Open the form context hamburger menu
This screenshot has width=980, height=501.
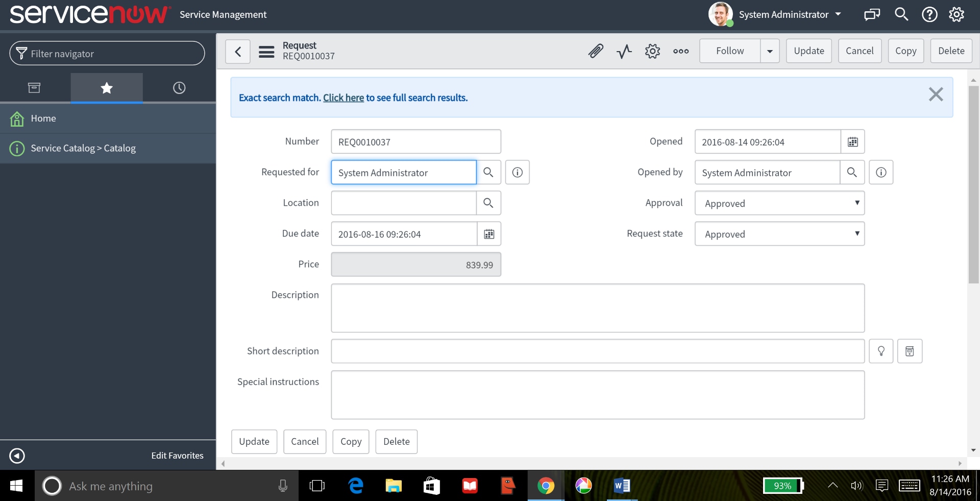pyautogui.click(x=266, y=51)
